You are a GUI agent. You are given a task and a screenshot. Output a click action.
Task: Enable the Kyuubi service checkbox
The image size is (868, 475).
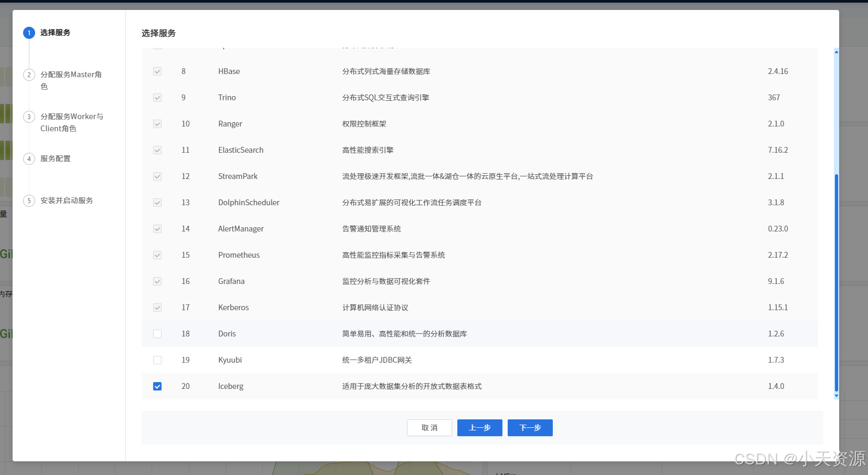(157, 360)
